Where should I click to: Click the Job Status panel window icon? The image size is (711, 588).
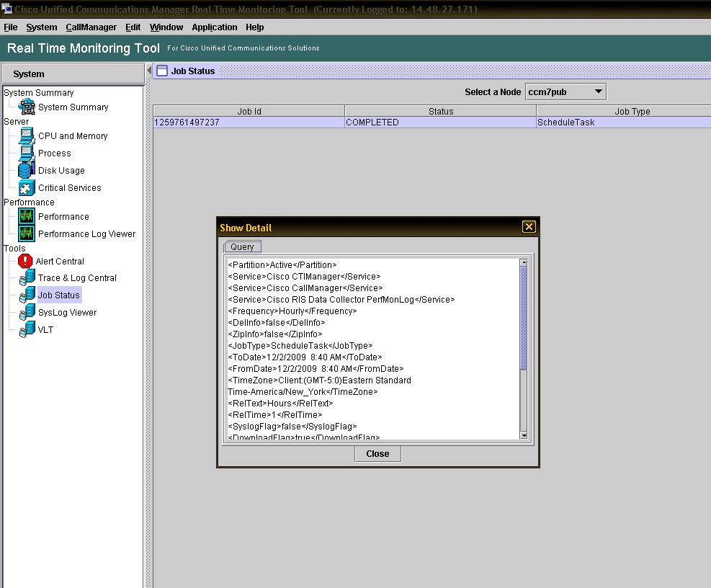[162, 71]
